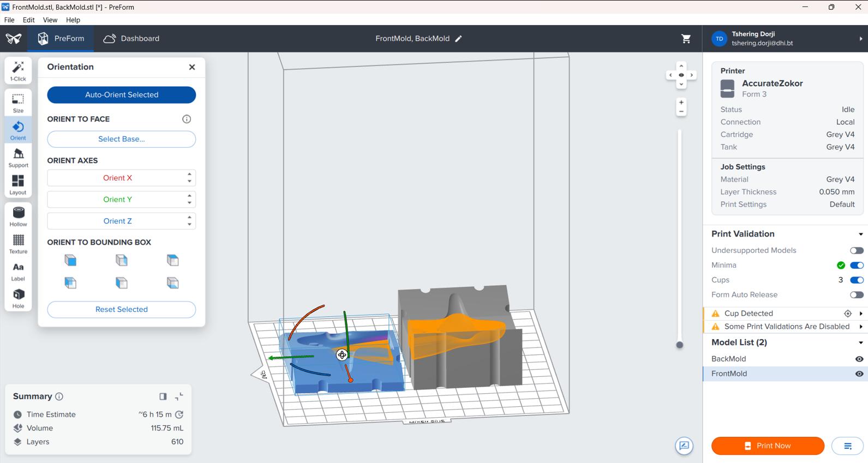
Task: Close the Orientation panel
Action: click(192, 67)
